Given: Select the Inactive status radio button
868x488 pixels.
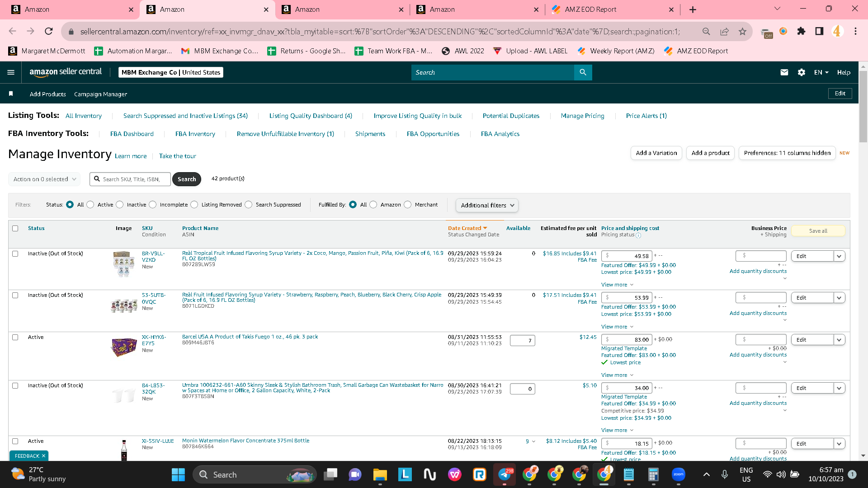Looking at the screenshot, I should [120, 205].
